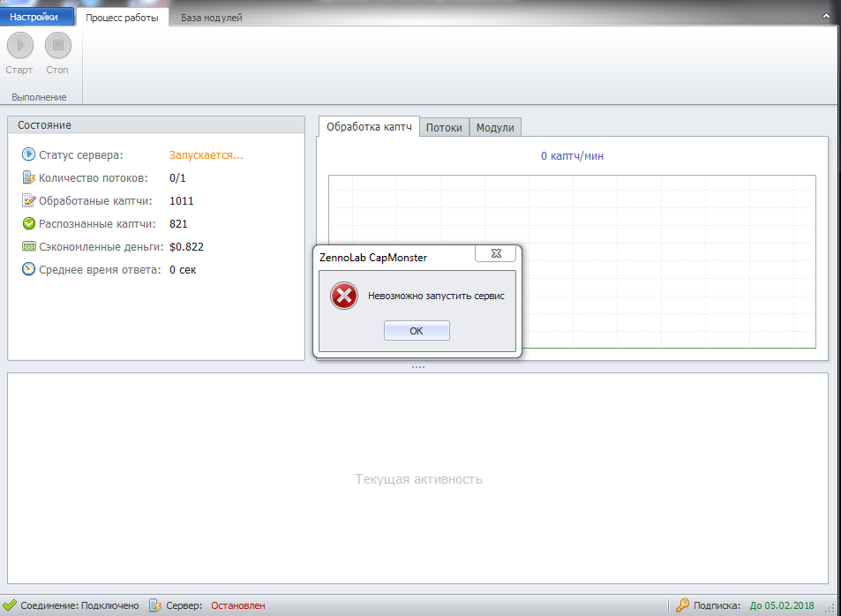Screen dimensions: 841x616
Task: Click the Количество потоков icon
Action: (x=28, y=177)
